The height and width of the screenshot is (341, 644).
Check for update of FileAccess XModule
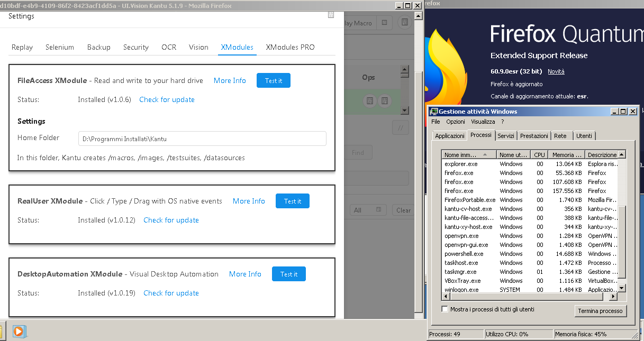pos(167,99)
